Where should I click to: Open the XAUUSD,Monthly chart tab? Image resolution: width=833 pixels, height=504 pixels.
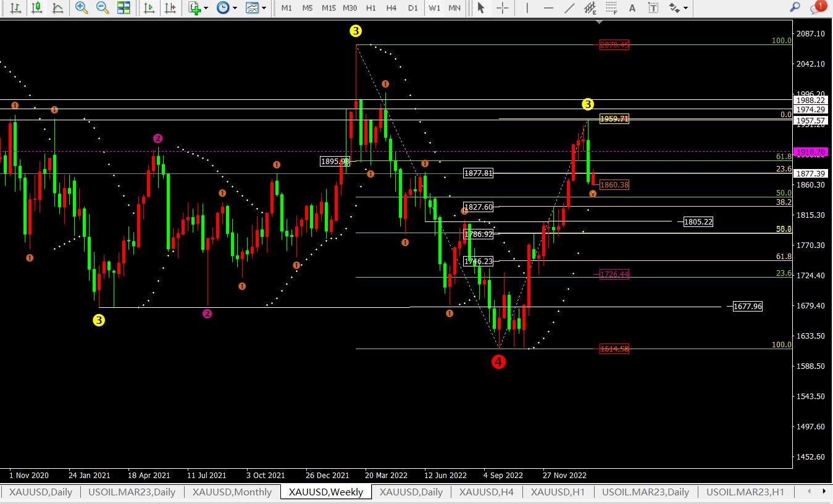(232, 492)
